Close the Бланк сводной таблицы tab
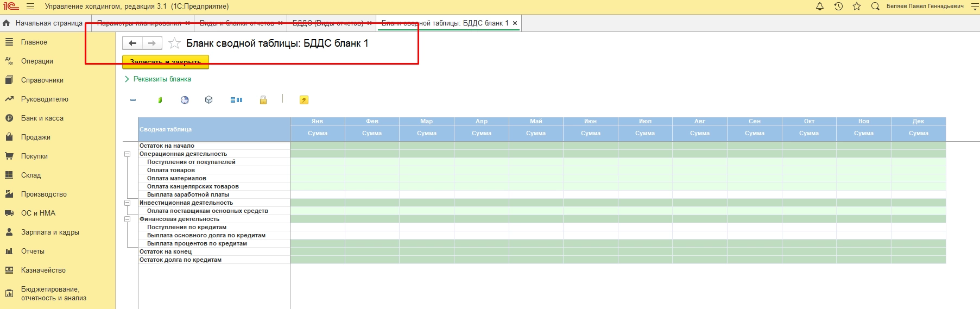 (515, 23)
